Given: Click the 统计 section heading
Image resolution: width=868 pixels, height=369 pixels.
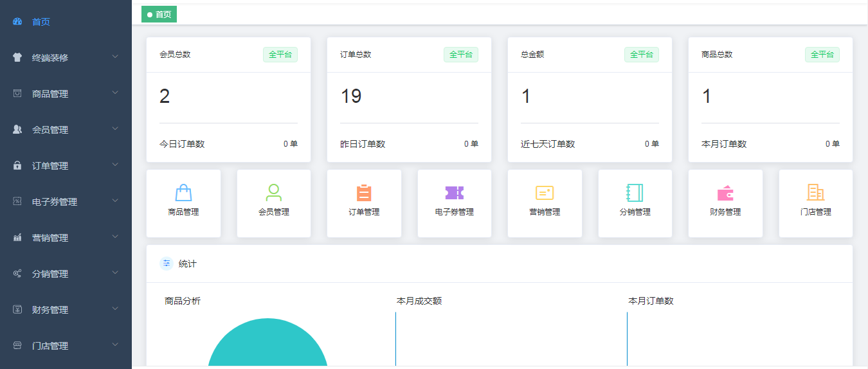Looking at the screenshot, I should click(188, 264).
